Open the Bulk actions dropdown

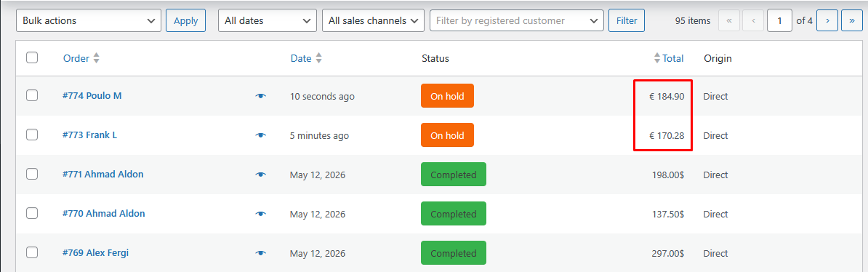point(89,20)
